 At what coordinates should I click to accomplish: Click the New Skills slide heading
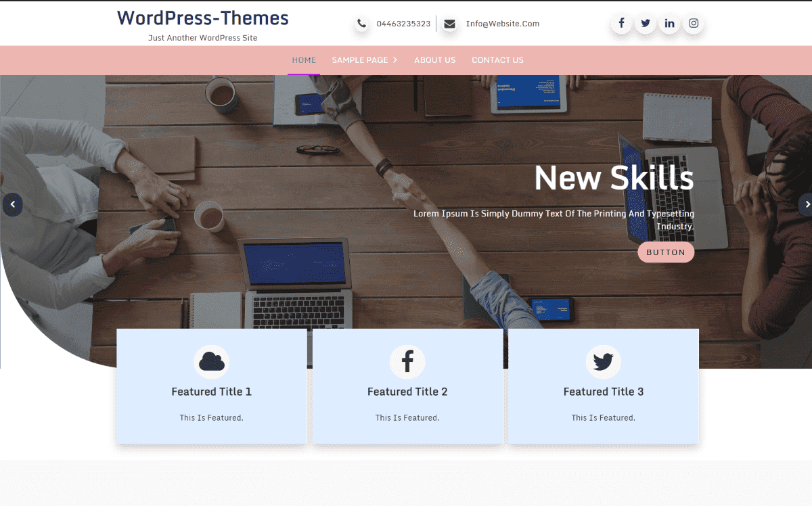pos(613,178)
